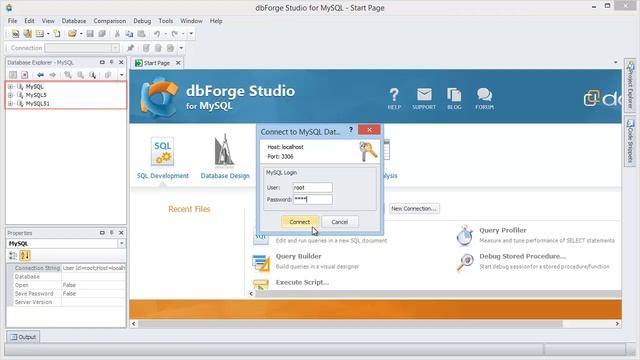Click the Redo arrow icon
The image size is (640, 360).
click(x=175, y=34)
